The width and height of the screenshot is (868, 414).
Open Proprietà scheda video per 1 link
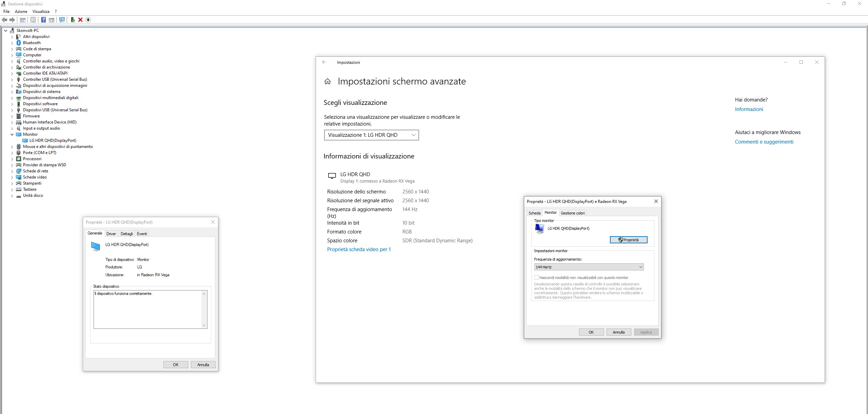359,249
